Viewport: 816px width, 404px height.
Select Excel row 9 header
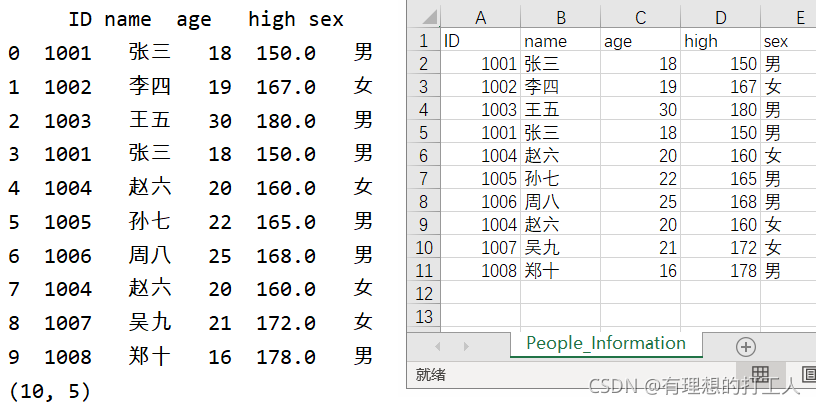coord(424,224)
